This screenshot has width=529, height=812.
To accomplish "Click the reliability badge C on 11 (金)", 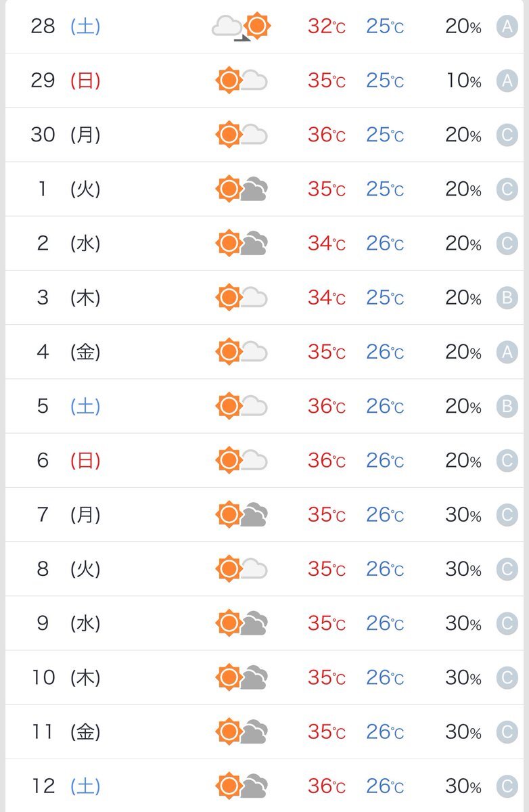I will 507,731.
